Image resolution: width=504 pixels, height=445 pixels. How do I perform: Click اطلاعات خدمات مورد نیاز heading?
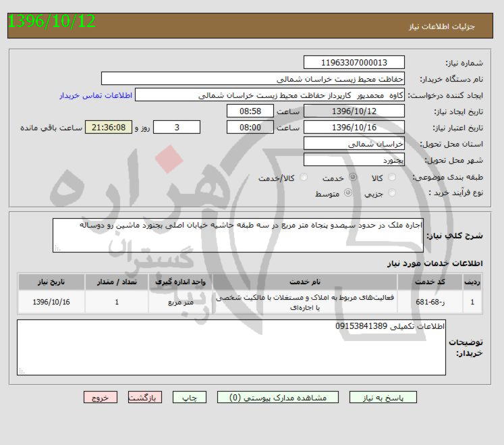(x=435, y=263)
